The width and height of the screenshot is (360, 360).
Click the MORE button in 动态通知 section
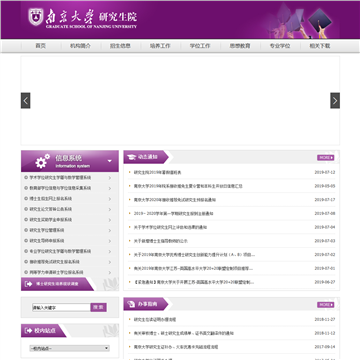(326, 157)
